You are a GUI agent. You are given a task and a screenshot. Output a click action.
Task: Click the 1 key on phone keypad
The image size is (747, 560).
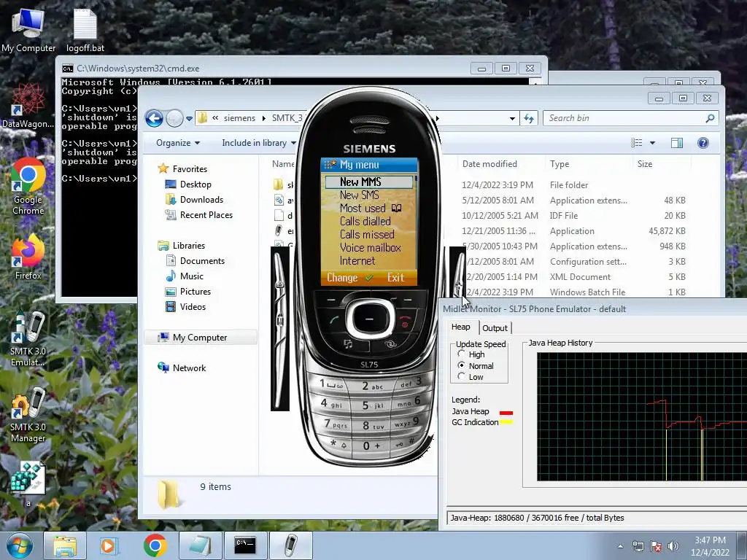point(332,384)
